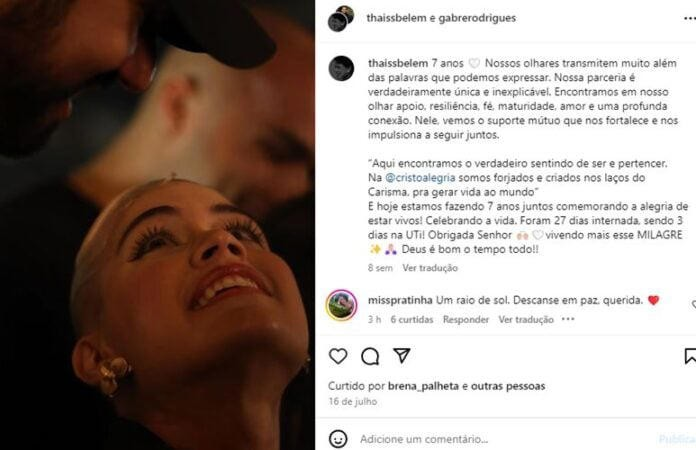Like misspratinha's comment heart

693,304
